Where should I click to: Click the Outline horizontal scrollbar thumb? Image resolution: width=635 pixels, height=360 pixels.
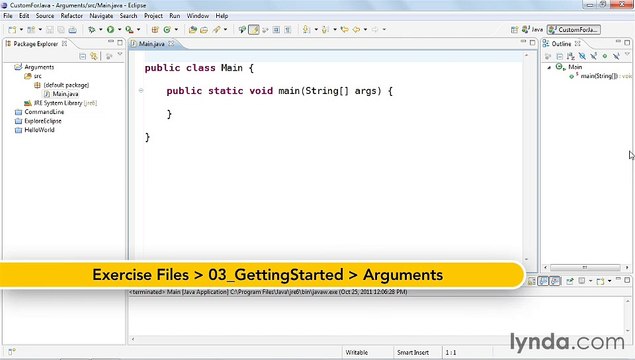pyautogui.click(x=585, y=268)
